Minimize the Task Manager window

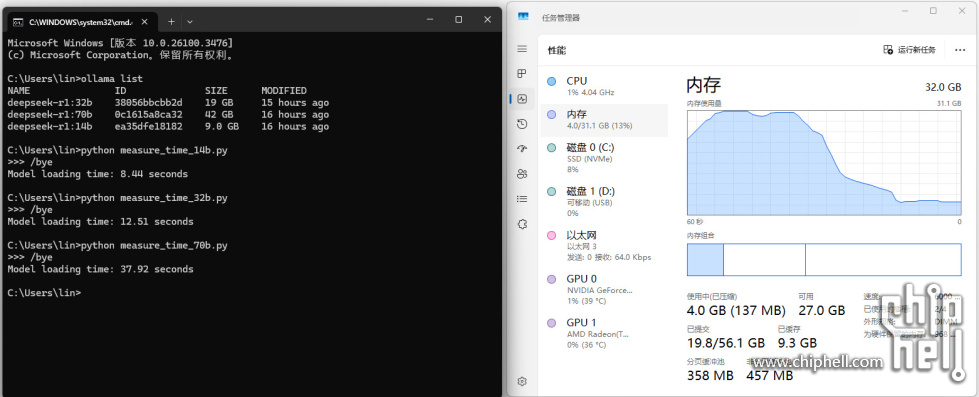(x=905, y=11)
